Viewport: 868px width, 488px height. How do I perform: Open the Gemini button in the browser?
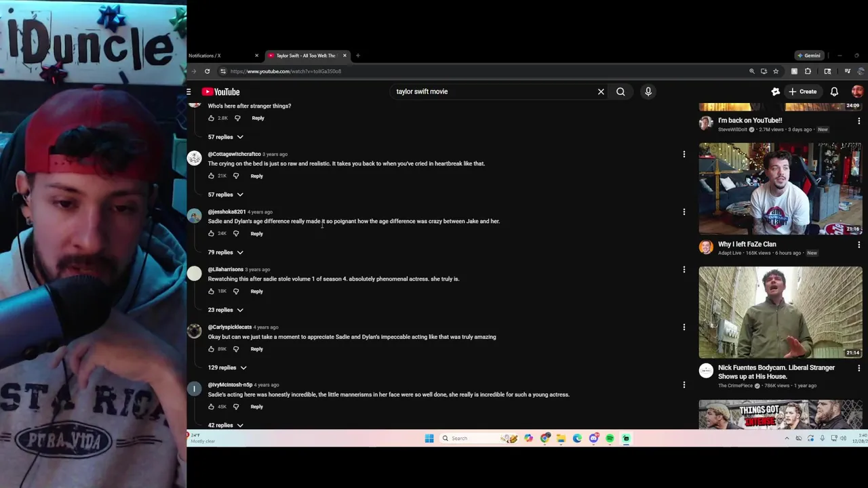coord(808,56)
